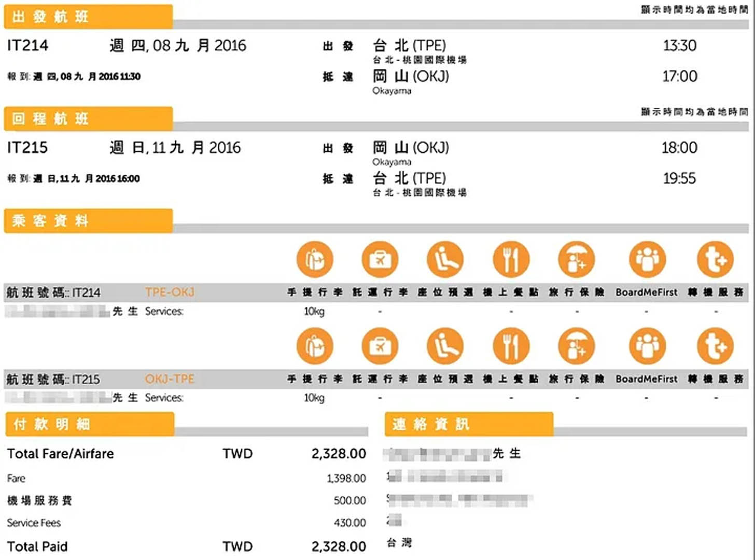Click the return date 週日, 11 九月 2016
Viewport: 755px width, 560px height.
coord(175,148)
